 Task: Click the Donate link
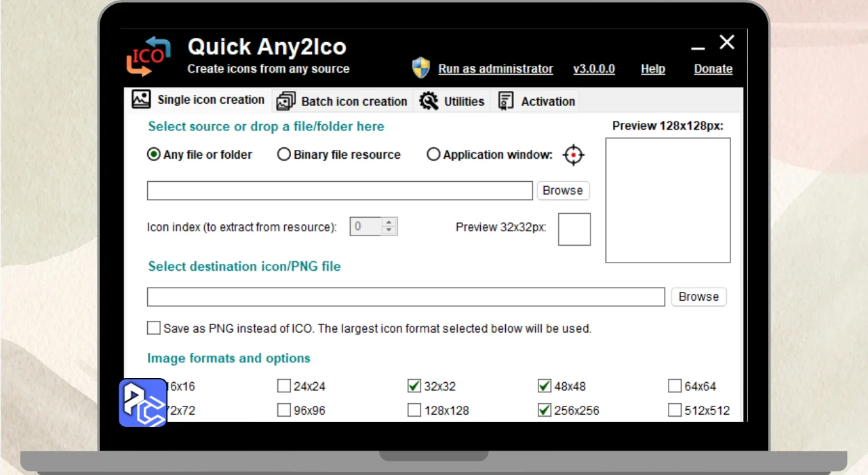pyautogui.click(x=713, y=69)
